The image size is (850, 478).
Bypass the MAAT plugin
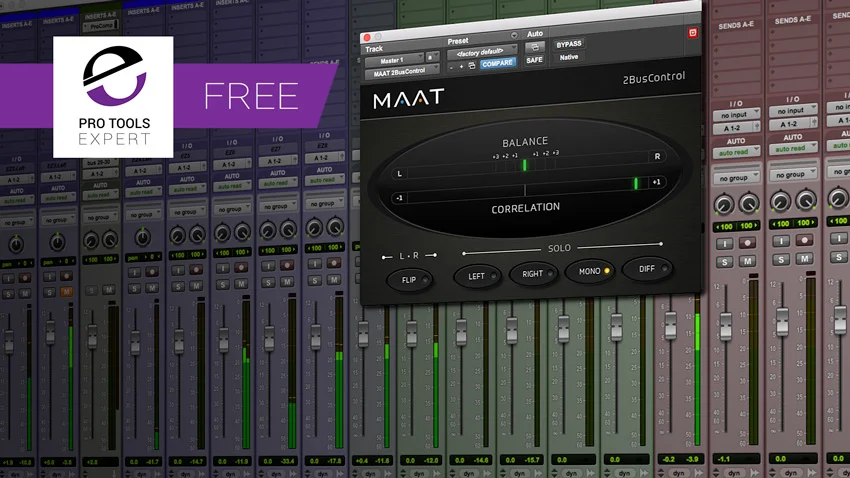(569, 44)
